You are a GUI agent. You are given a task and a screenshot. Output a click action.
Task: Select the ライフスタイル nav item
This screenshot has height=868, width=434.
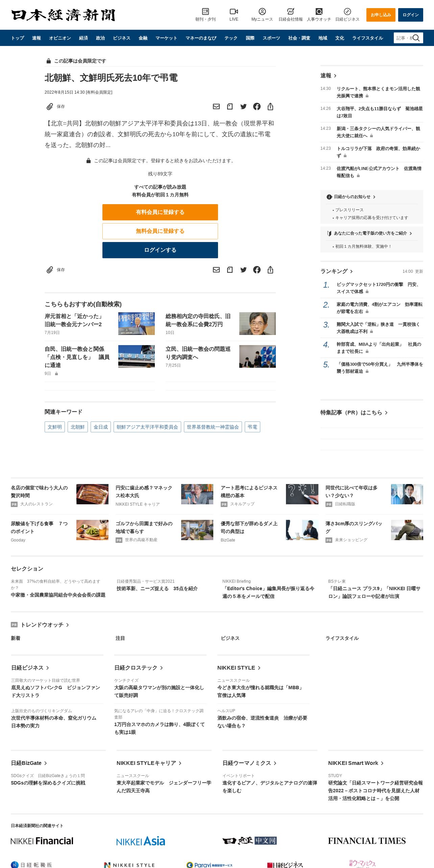click(x=367, y=38)
